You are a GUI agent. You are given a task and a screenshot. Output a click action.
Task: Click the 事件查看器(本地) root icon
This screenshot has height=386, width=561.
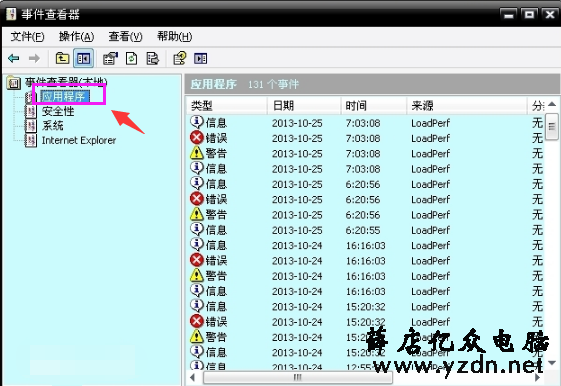point(14,83)
